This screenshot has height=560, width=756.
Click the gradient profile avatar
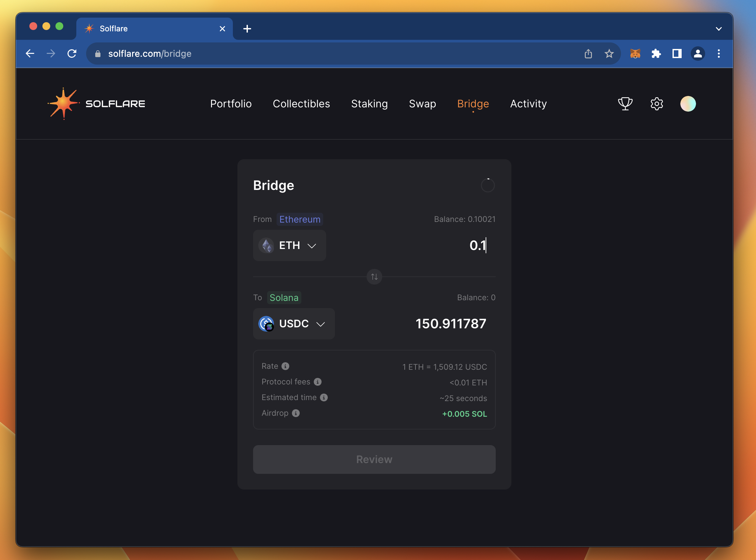click(688, 104)
